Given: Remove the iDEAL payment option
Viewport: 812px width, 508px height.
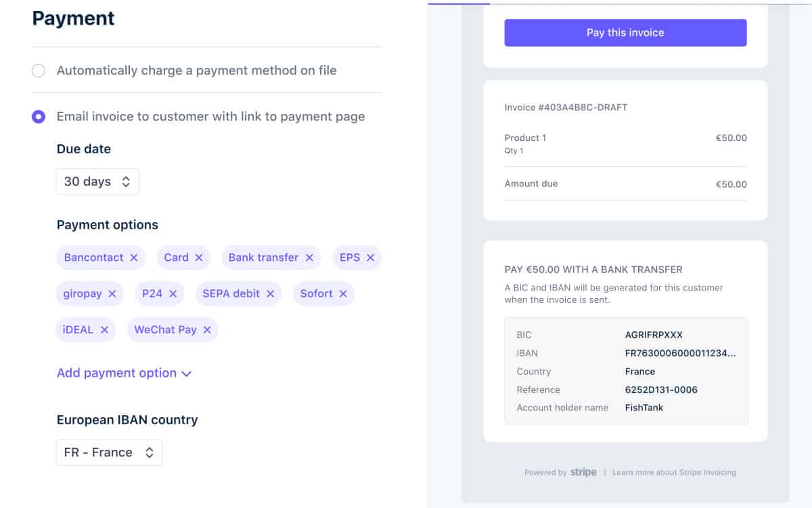Looking at the screenshot, I should (105, 330).
